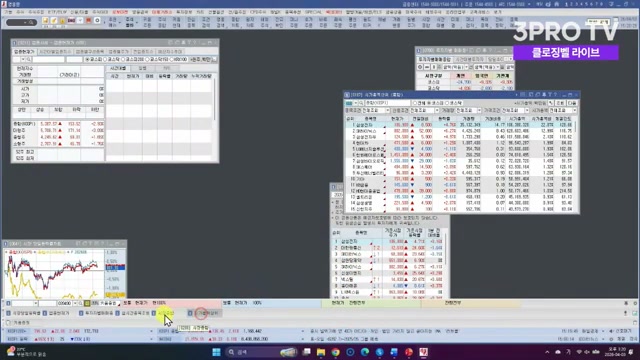The image size is (640, 360).
Task: Select 코스닥 radio in industry quote window
Action: pos(106,60)
